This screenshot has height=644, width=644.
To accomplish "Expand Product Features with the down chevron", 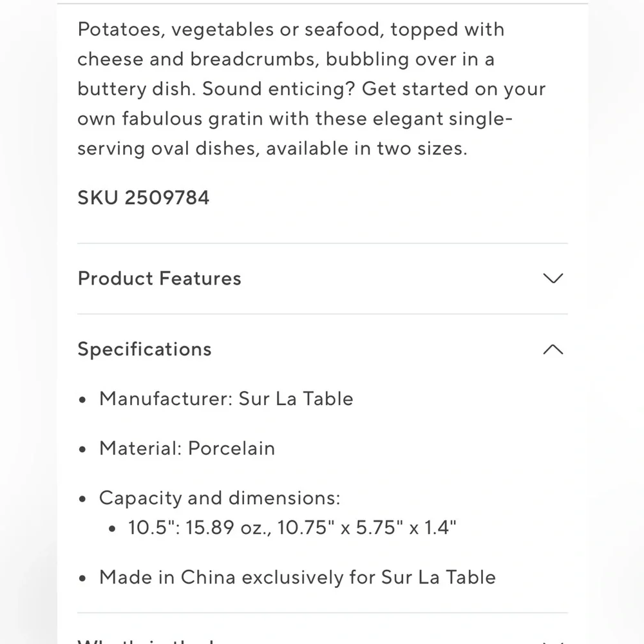I will coord(553,278).
